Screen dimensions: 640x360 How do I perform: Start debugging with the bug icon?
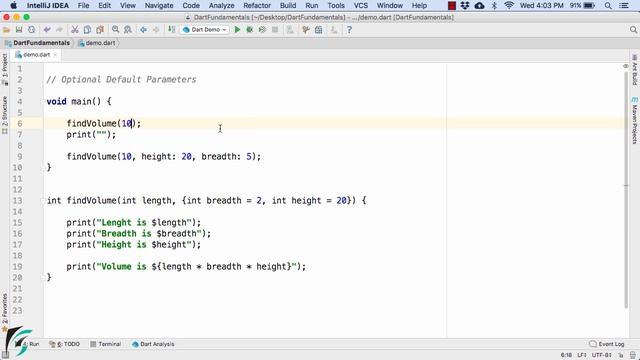click(x=249, y=30)
